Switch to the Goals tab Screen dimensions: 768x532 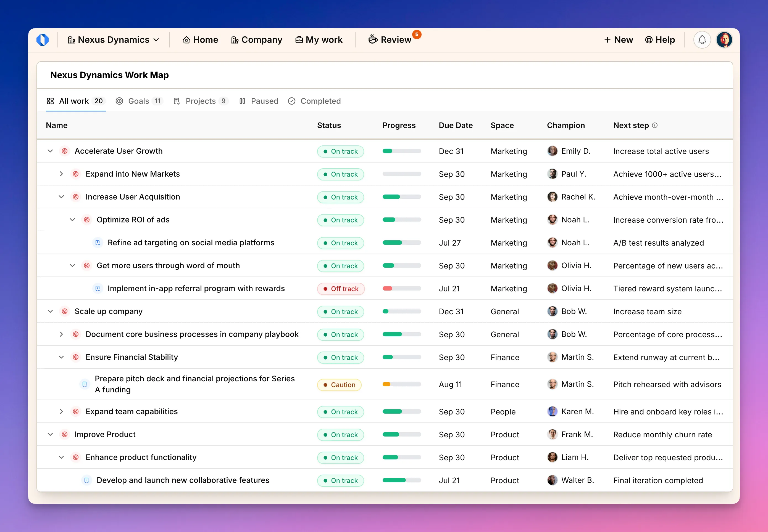coord(139,101)
